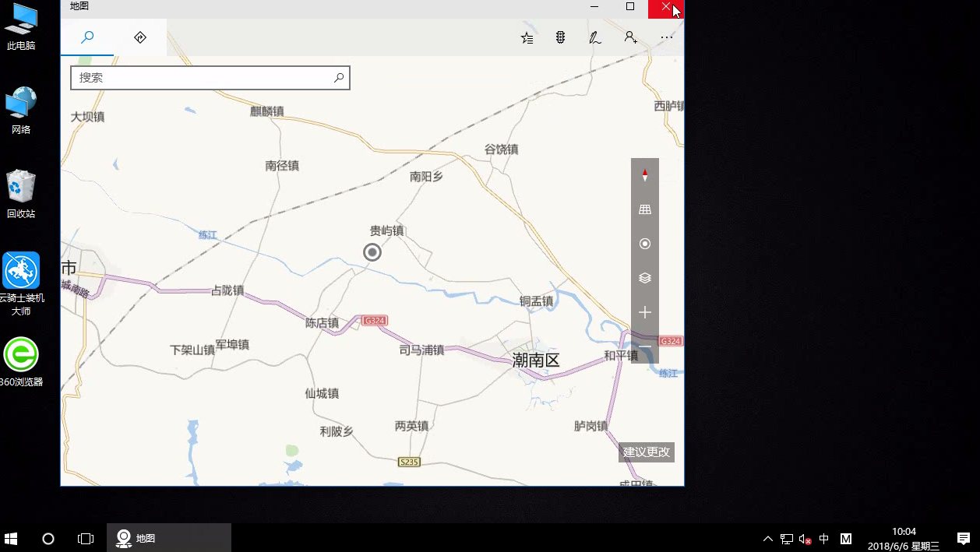Image resolution: width=980 pixels, height=552 pixels.
Task: Select the Windows Ink annotation pen icon
Action: 595,37
